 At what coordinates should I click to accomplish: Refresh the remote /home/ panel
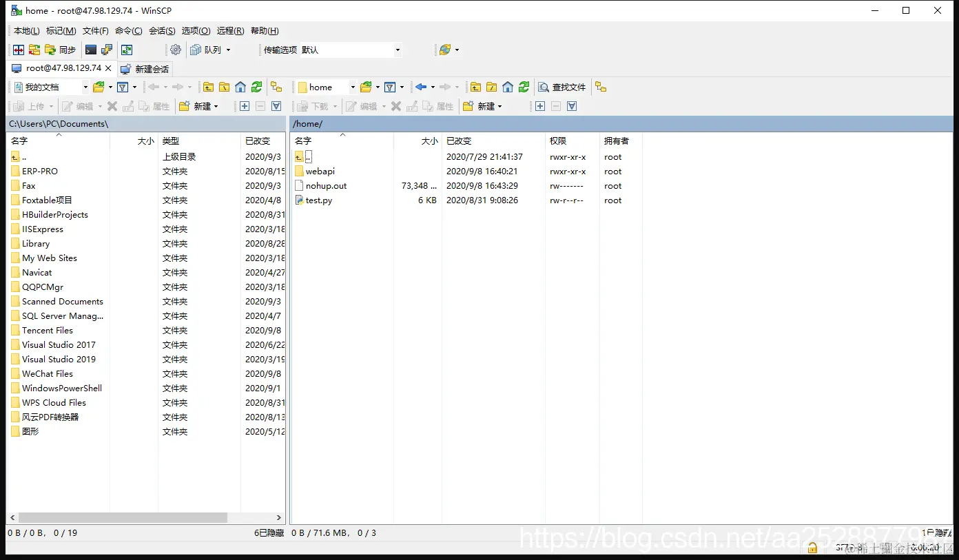pos(524,87)
